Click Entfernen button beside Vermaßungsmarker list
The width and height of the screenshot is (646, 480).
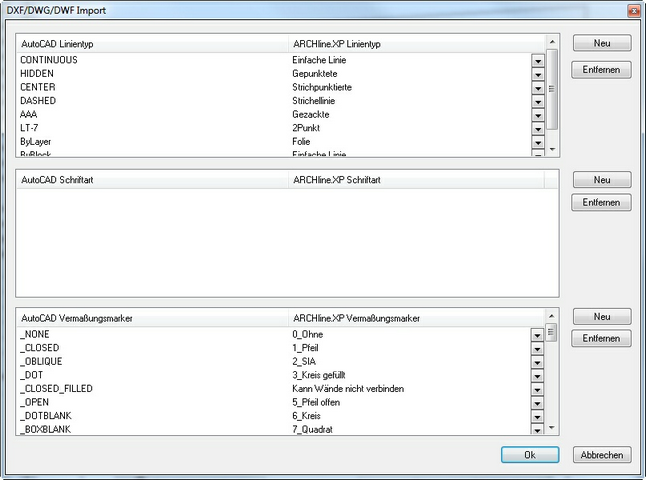[x=601, y=338]
